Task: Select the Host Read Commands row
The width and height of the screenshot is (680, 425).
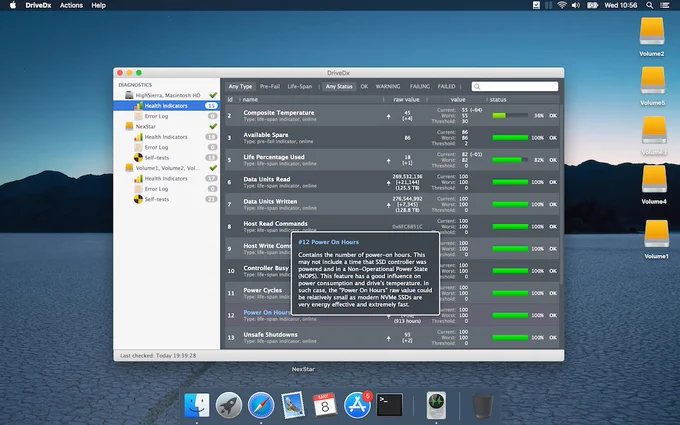Action: pyautogui.click(x=392, y=226)
